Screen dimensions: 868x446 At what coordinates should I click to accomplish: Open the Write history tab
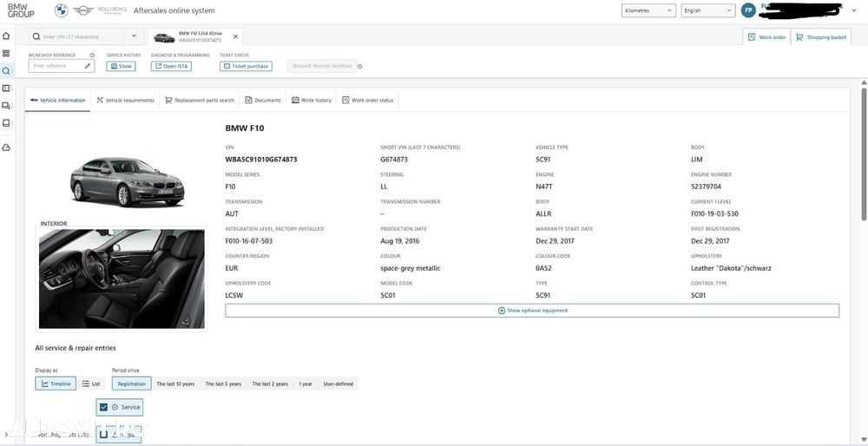pyautogui.click(x=312, y=100)
